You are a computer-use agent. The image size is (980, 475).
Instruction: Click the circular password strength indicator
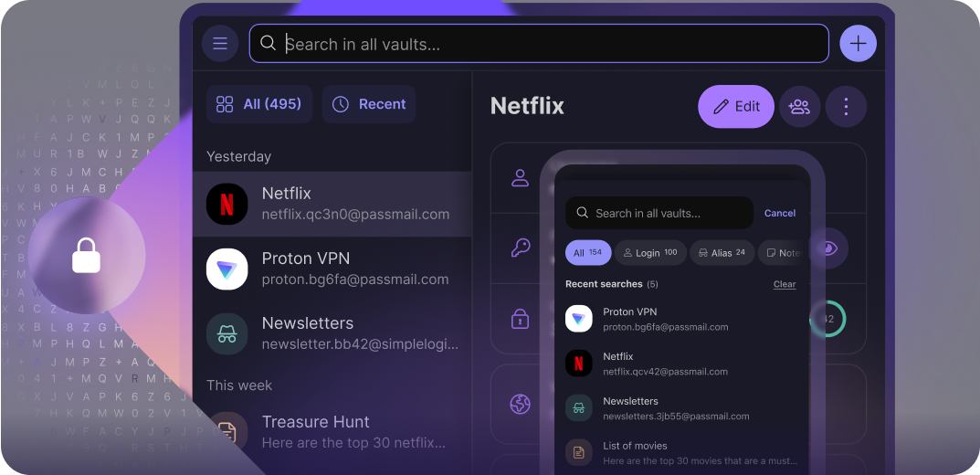click(828, 319)
